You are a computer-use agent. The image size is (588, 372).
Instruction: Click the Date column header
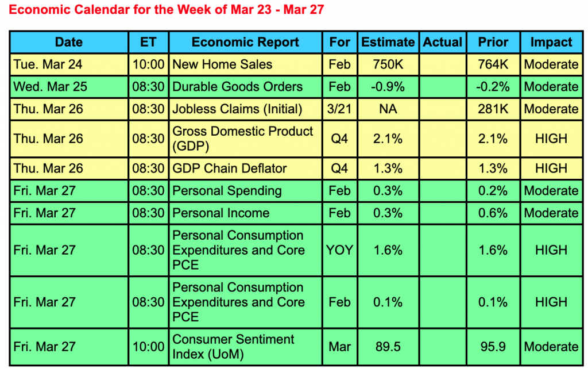click(69, 42)
